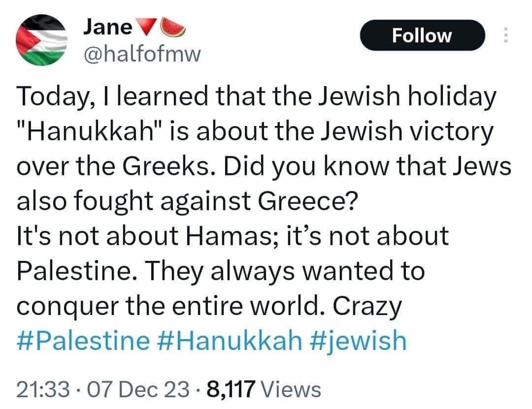Click the Views label beside the count
Viewport: 532px width, 409px height.
[x=292, y=389]
